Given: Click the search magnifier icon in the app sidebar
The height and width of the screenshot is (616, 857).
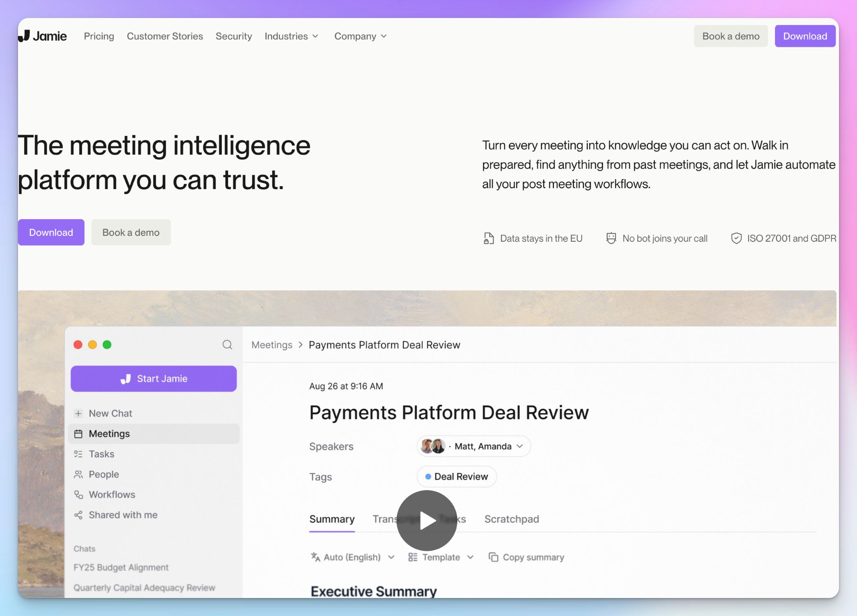Looking at the screenshot, I should [227, 345].
